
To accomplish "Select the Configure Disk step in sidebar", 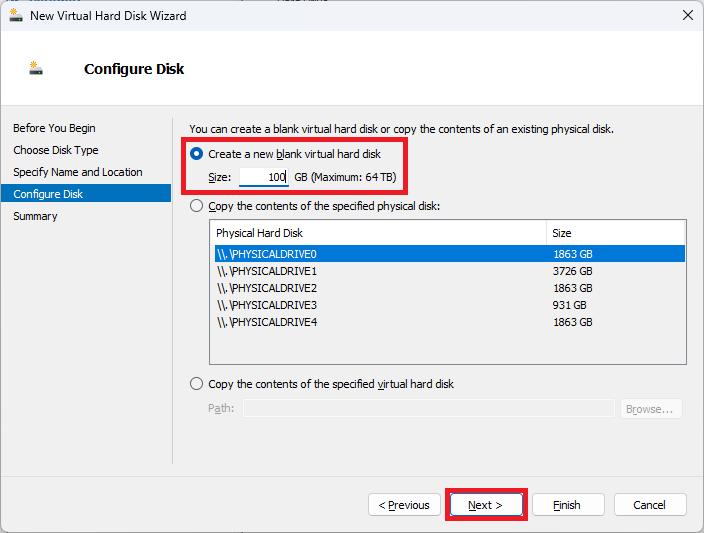I will click(86, 194).
